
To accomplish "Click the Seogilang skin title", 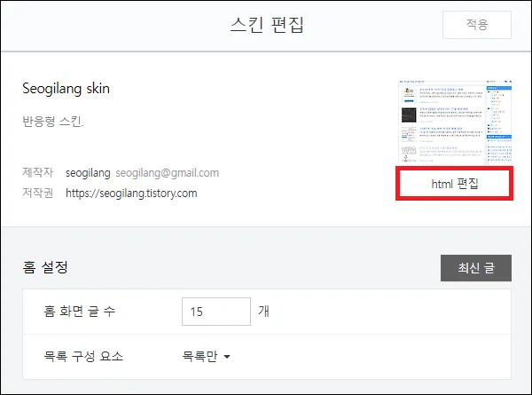I will (66, 89).
